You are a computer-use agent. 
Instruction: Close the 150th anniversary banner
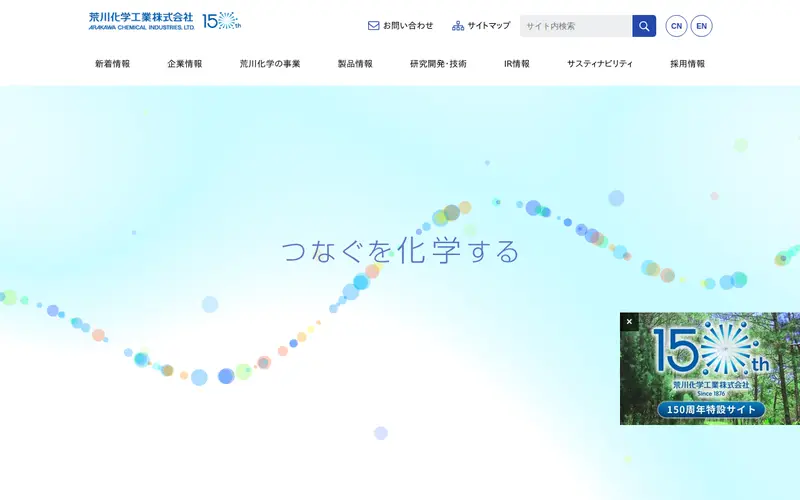[629, 321]
